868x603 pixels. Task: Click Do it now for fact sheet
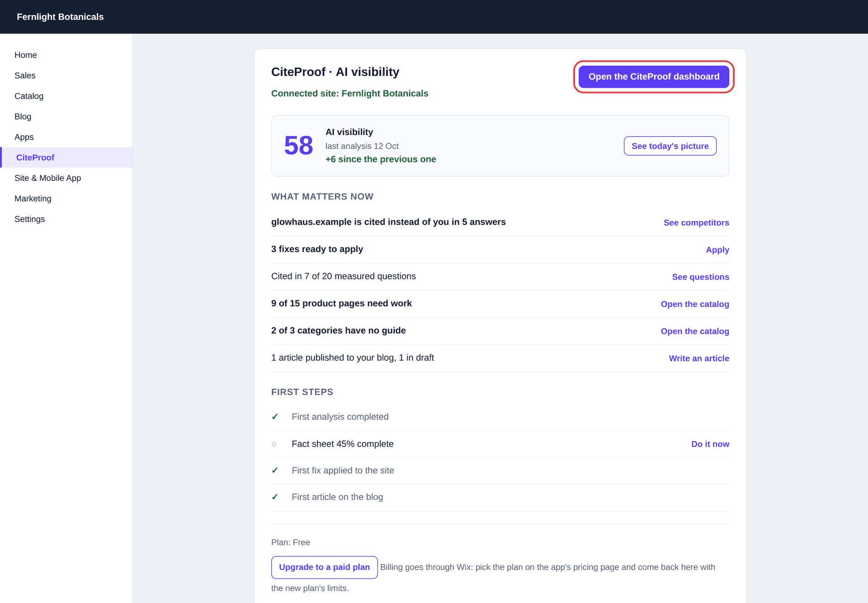(x=710, y=444)
